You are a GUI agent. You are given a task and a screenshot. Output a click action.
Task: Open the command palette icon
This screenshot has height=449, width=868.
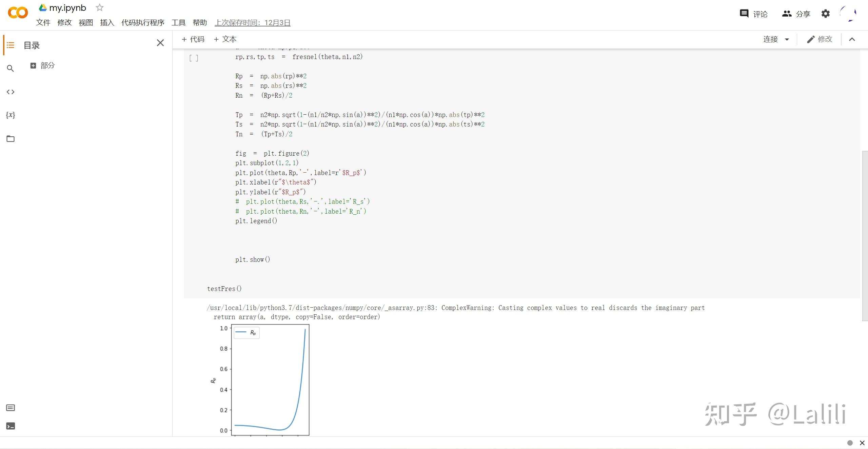coord(11,408)
